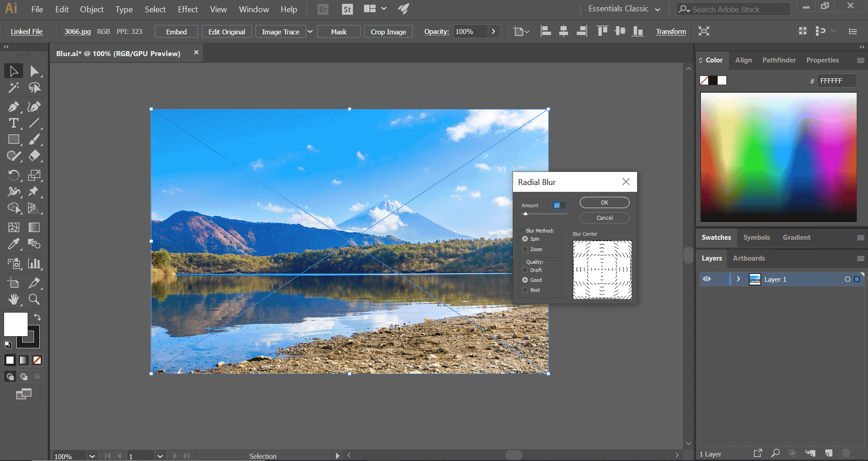Viewport: 868px width, 461px height.
Task: Activate the Eyedropper tool
Action: coord(14,244)
